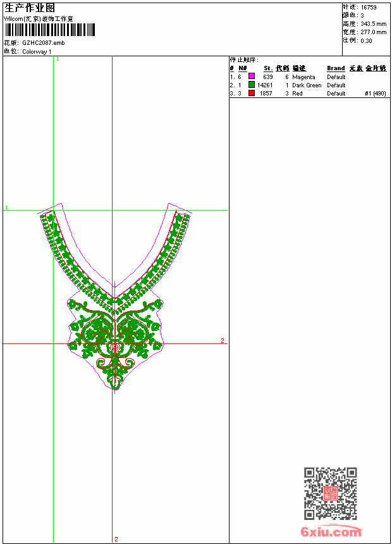Select the St. column header
This screenshot has height=544, width=392.
coord(268,68)
